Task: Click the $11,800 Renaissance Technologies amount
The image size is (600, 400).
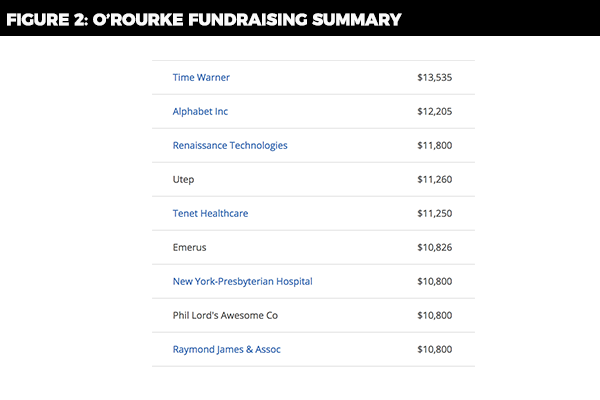Action: point(435,145)
